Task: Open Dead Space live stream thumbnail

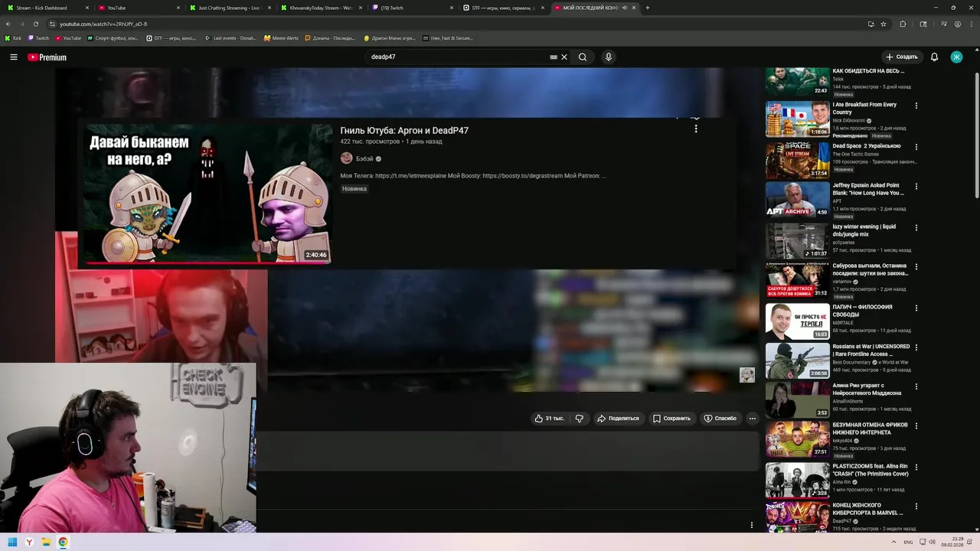Action: (x=798, y=160)
